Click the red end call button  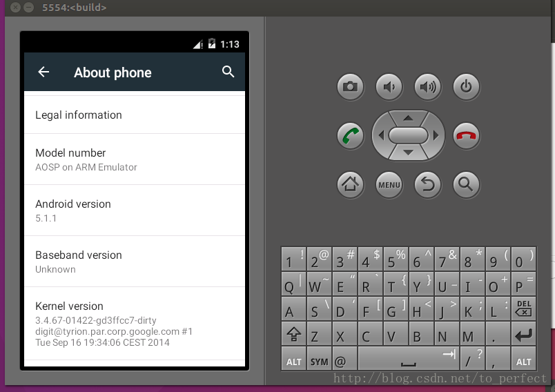pyautogui.click(x=467, y=136)
